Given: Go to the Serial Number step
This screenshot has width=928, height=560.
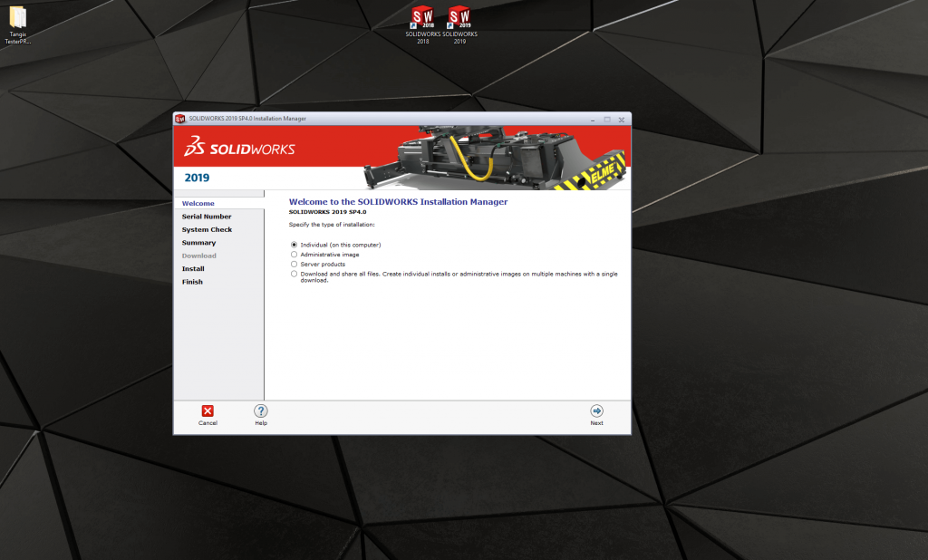Looking at the screenshot, I should [207, 217].
